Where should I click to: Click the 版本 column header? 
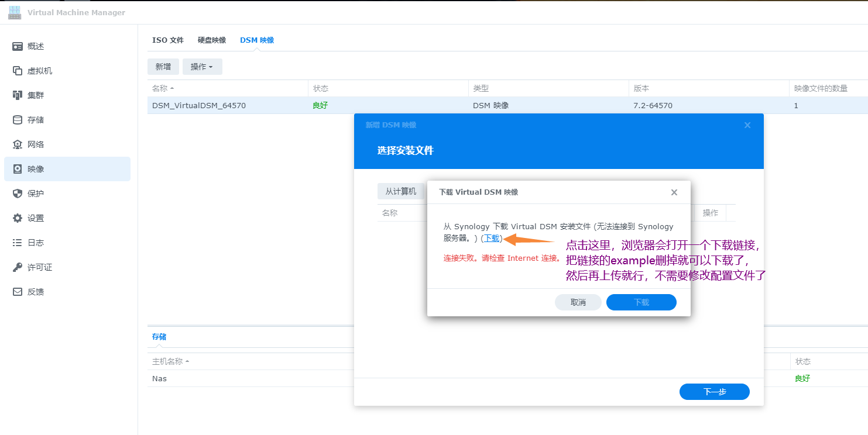pos(709,88)
